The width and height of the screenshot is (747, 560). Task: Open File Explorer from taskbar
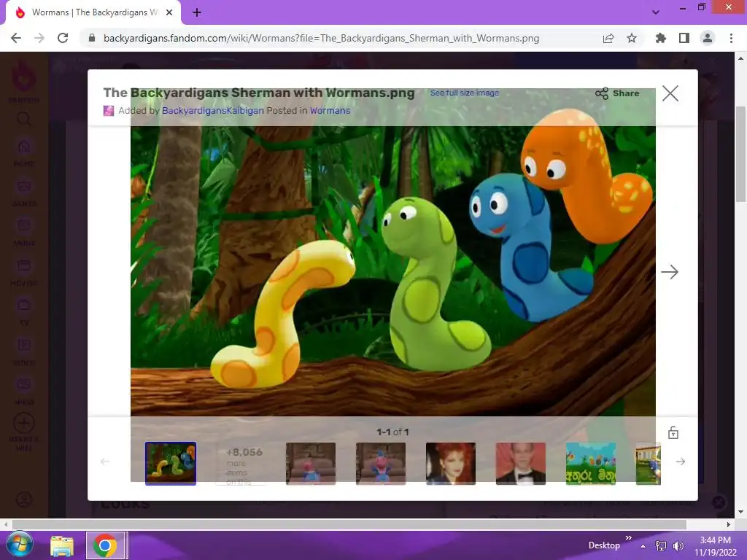tap(63, 545)
